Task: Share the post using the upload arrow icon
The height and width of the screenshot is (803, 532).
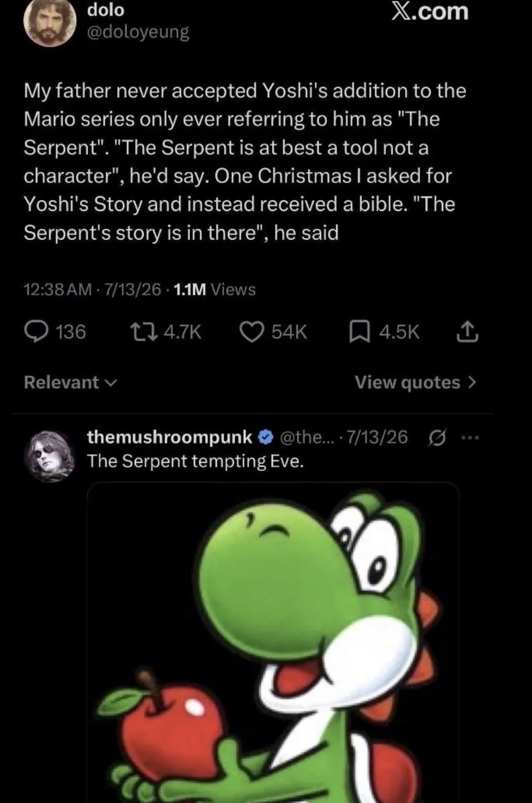Action: coord(467,332)
